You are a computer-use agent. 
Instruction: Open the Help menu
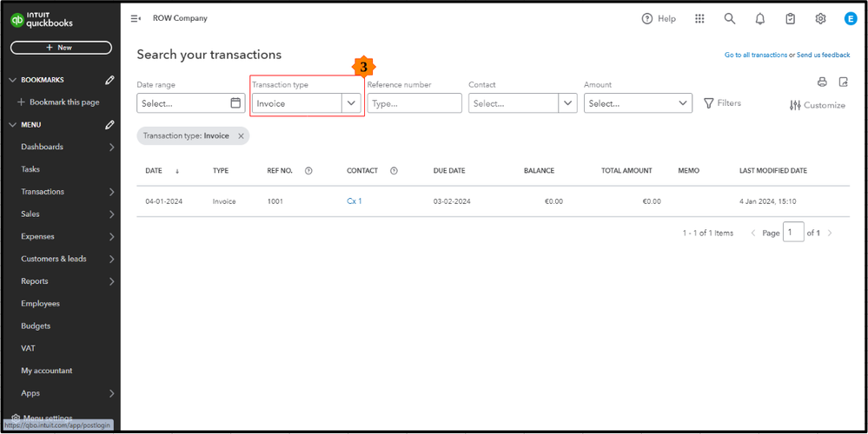coord(659,19)
